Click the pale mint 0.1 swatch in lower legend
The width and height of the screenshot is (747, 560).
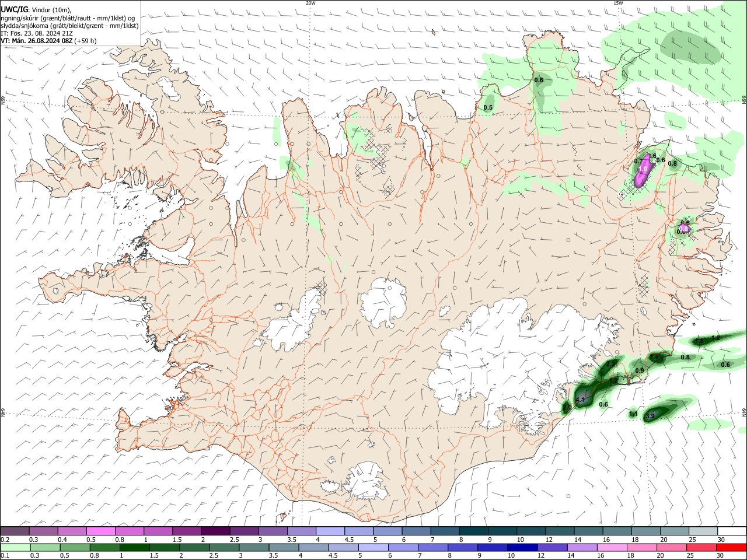click(16, 547)
